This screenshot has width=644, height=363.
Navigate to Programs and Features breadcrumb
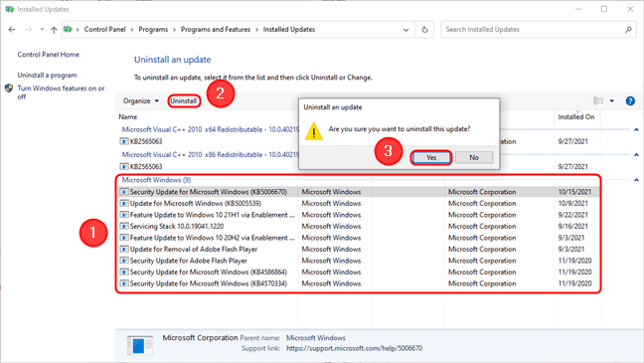[x=216, y=29]
